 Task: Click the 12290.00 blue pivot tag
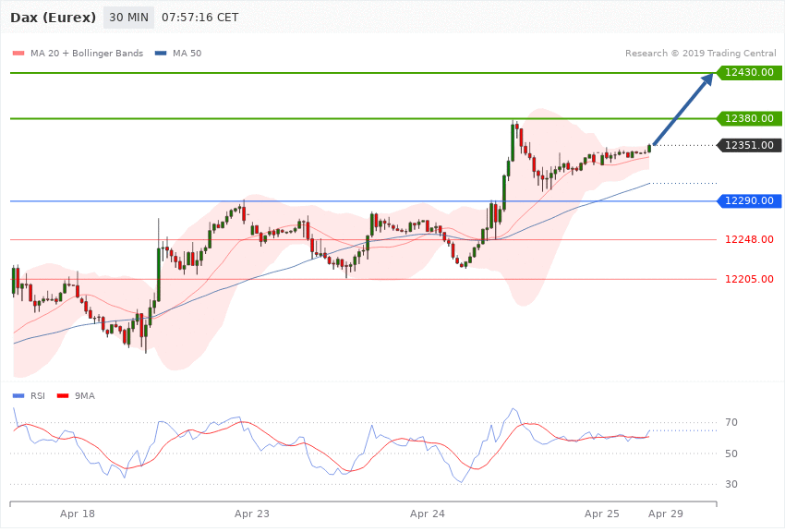(x=749, y=200)
